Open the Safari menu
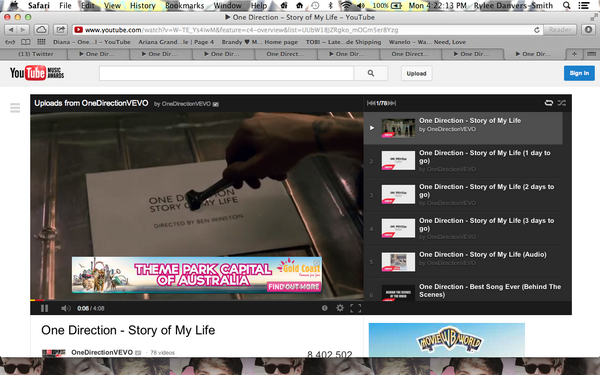The image size is (600, 375). point(39,5)
